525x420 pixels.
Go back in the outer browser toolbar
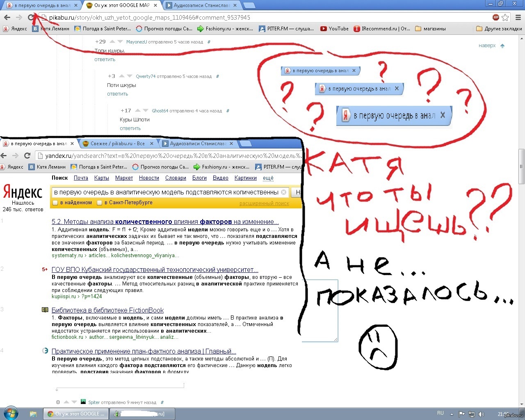coord(7,17)
